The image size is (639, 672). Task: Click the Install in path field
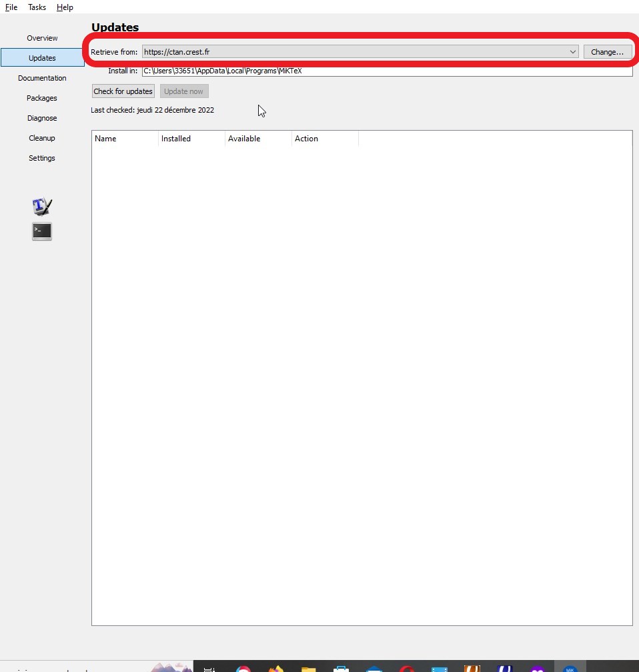point(388,71)
